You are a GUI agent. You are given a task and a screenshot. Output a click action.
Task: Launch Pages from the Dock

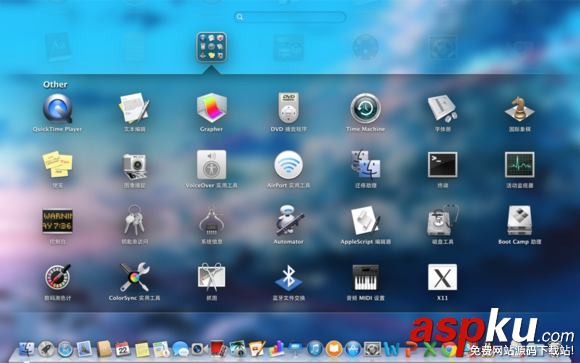pos(257,349)
